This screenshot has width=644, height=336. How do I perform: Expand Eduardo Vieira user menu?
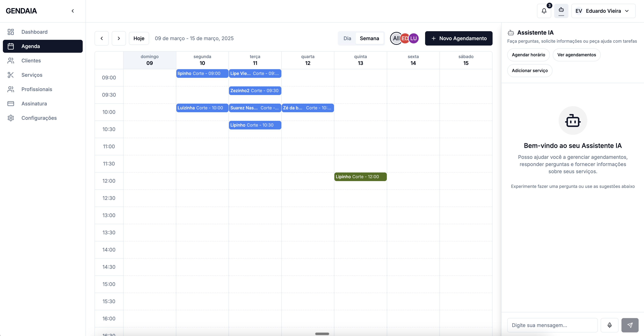(x=603, y=11)
